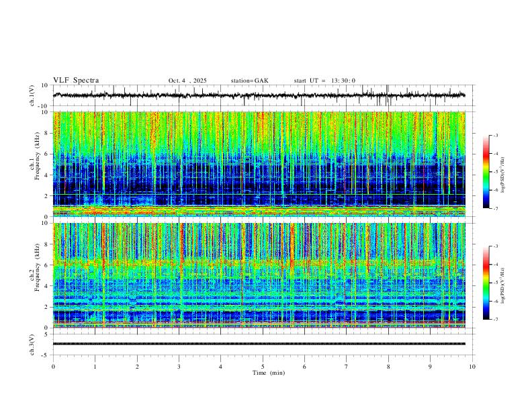Click the ch.2 colorbar 'log(PSD)(V²/Hz)' label
This screenshot has width=532, height=411.
(503, 285)
